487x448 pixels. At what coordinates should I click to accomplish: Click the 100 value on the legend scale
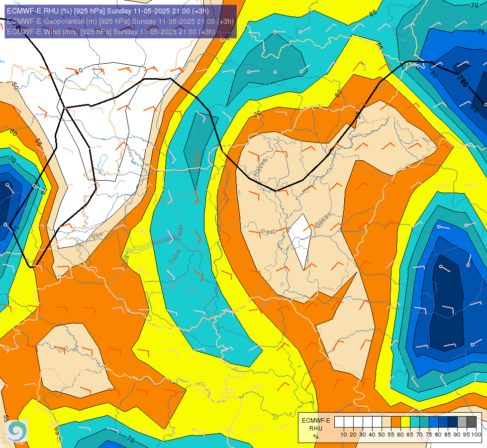(476, 435)
